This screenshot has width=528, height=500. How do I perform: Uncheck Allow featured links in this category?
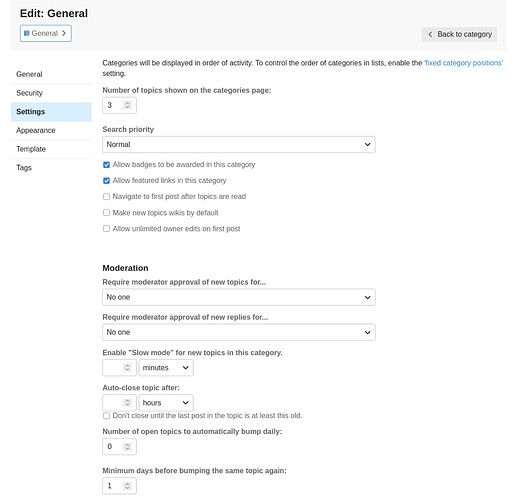(x=106, y=181)
